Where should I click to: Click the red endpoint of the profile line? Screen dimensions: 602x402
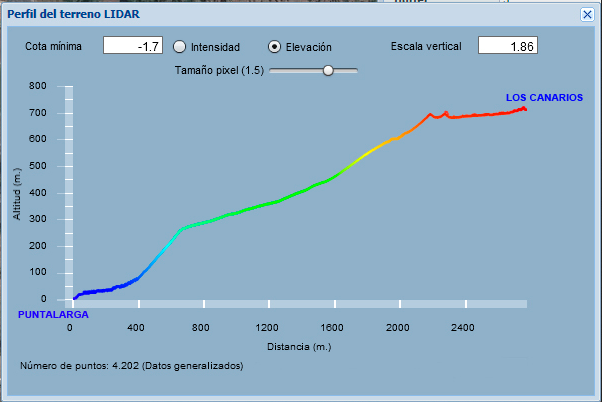coord(523,108)
